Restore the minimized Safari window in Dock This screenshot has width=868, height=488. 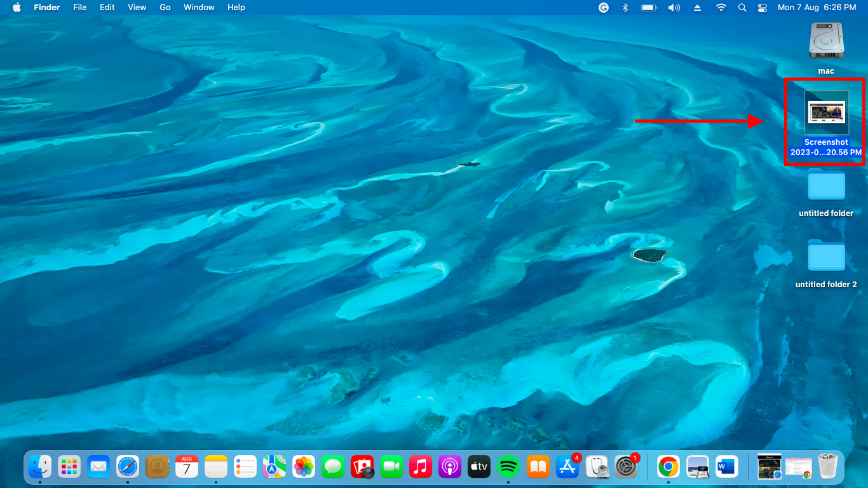click(x=770, y=467)
